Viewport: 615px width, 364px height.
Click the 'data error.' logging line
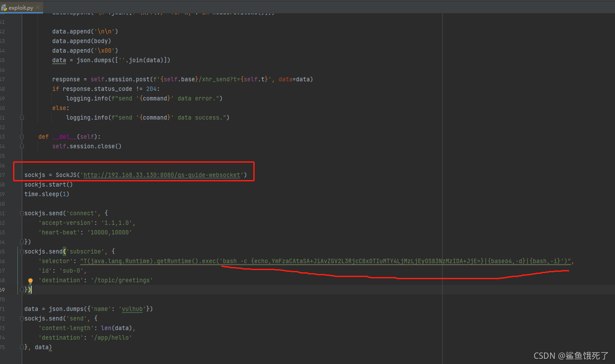click(x=144, y=98)
